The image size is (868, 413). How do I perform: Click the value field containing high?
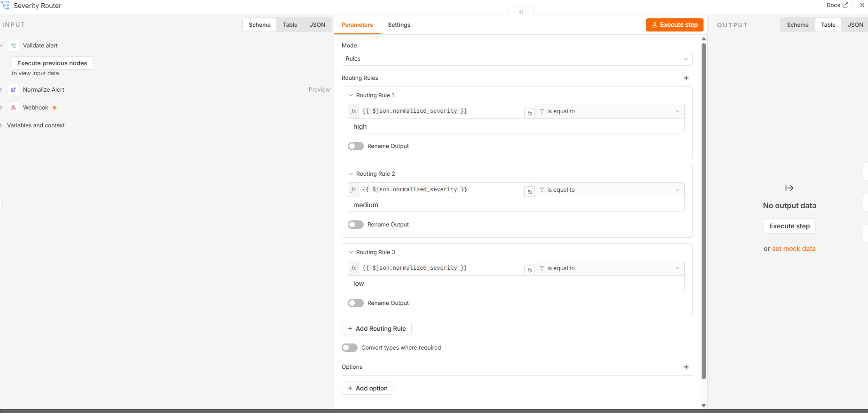coord(516,126)
